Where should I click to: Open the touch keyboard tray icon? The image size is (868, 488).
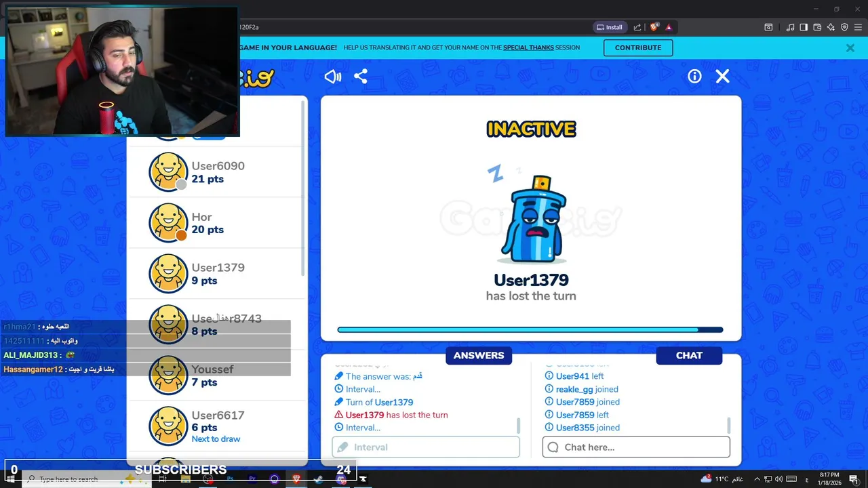[791, 479]
